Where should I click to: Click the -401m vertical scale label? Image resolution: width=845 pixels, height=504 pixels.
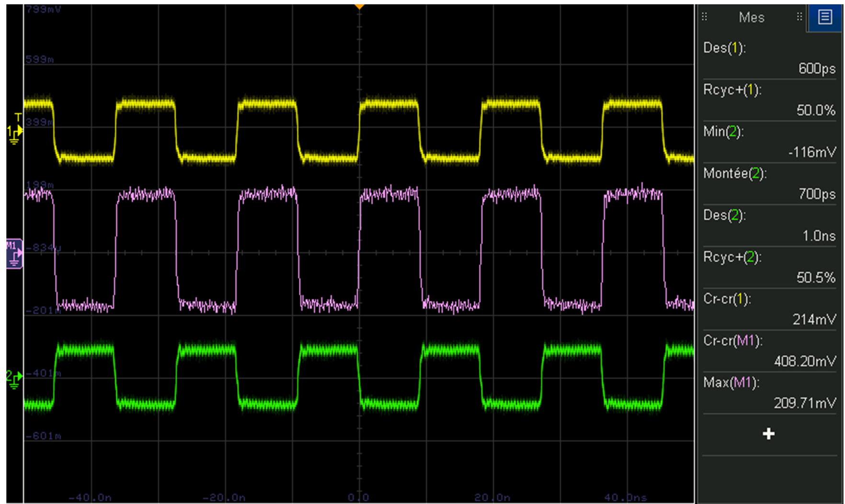[43, 373]
